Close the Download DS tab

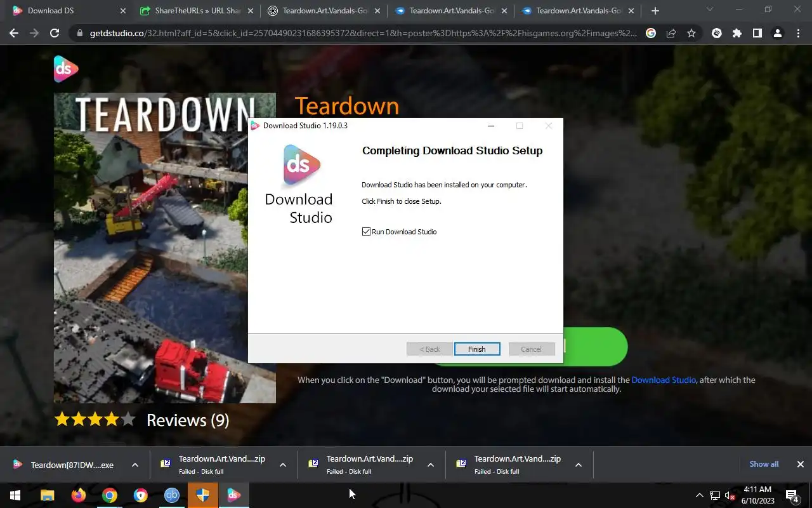123,11
